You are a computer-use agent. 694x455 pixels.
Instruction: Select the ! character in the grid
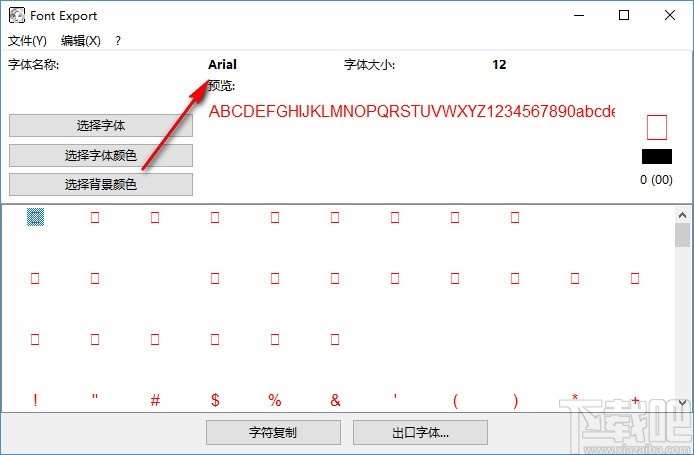tap(35, 400)
